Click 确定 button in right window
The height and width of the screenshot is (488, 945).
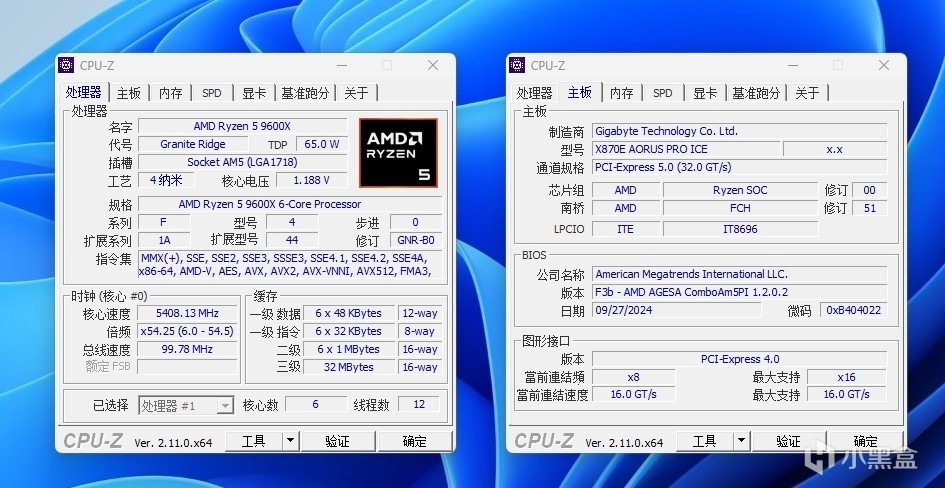pos(865,441)
